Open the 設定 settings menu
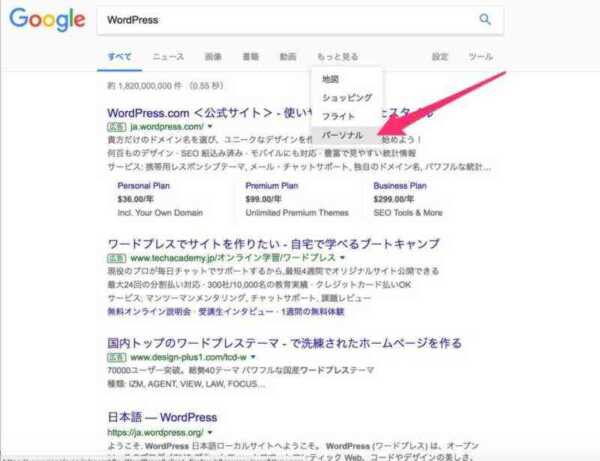This screenshot has height=461, width=600. click(x=440, y=57)
